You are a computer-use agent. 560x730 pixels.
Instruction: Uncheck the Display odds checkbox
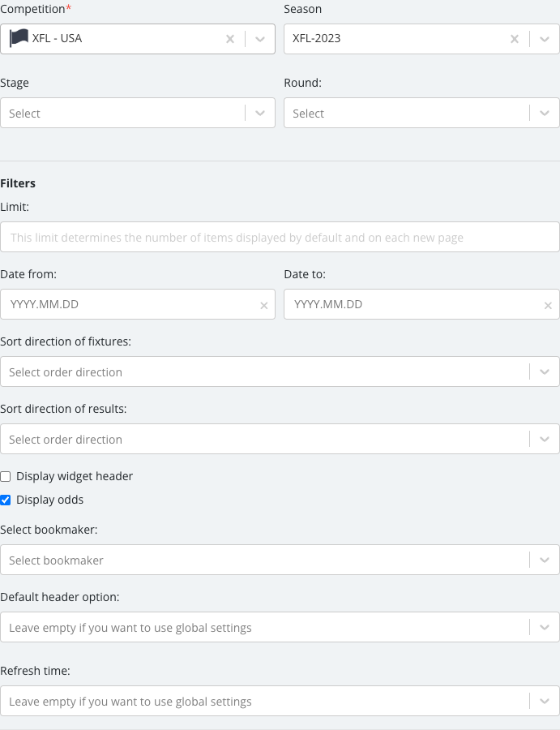(x=6, y=500)
